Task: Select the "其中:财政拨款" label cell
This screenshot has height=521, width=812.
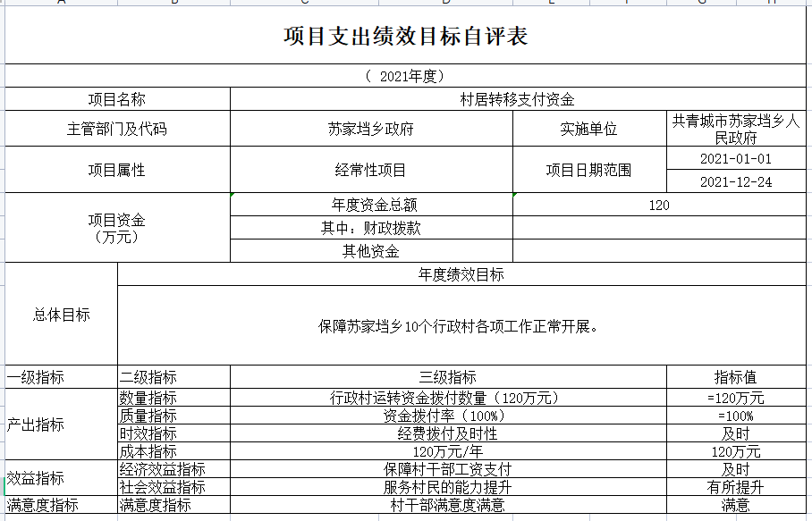Action: 371,228
